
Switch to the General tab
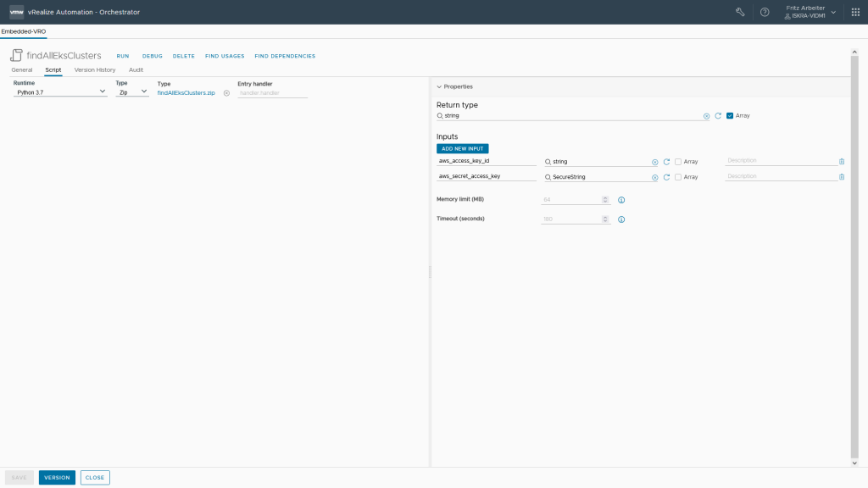22,69
